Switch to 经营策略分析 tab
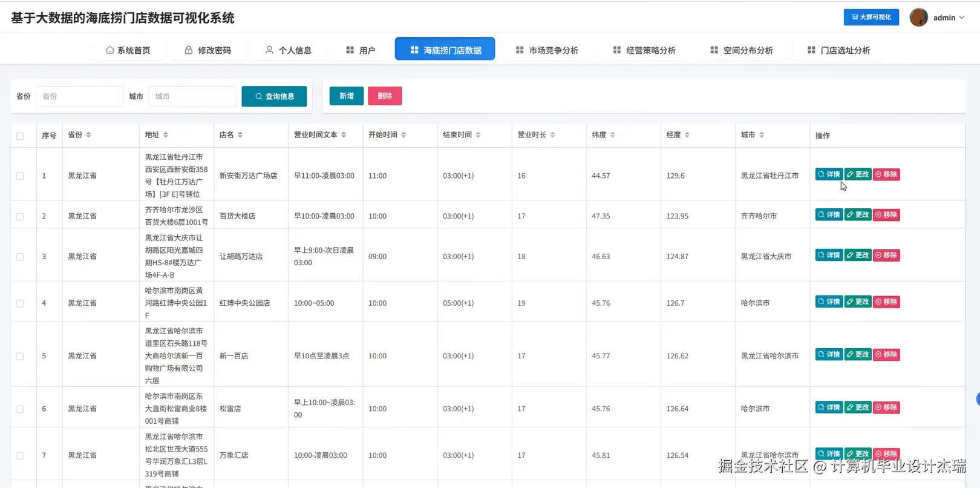 [x=644, y=50]
